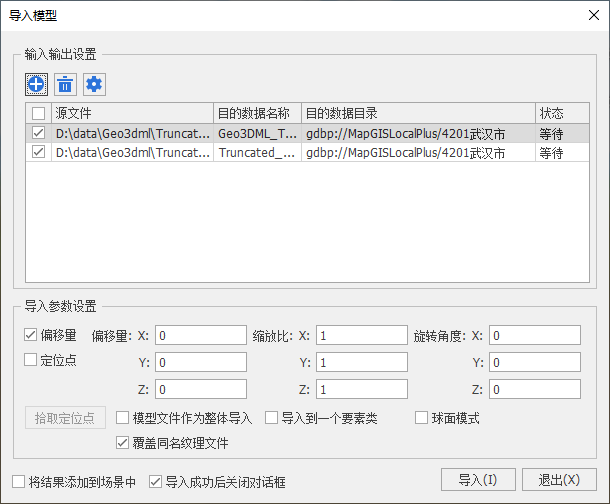
Task: Click the 目的数据目录 column header
Action: (x=417, y=113)
